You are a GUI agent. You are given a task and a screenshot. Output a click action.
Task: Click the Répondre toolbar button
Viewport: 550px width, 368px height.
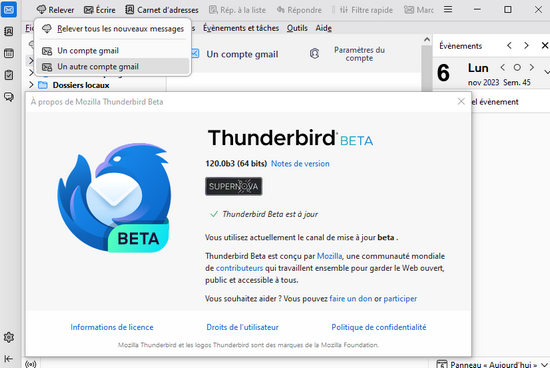299,10
